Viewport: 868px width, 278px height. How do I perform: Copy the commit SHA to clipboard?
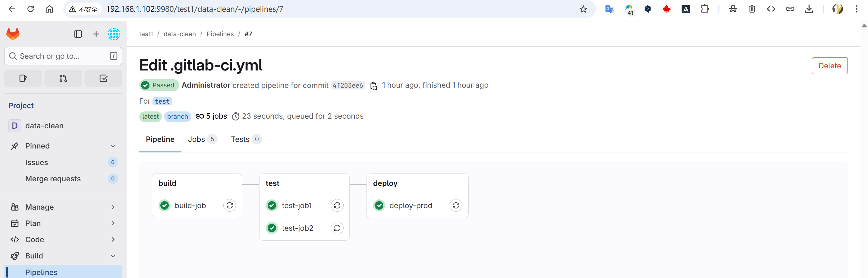(373, 86)
